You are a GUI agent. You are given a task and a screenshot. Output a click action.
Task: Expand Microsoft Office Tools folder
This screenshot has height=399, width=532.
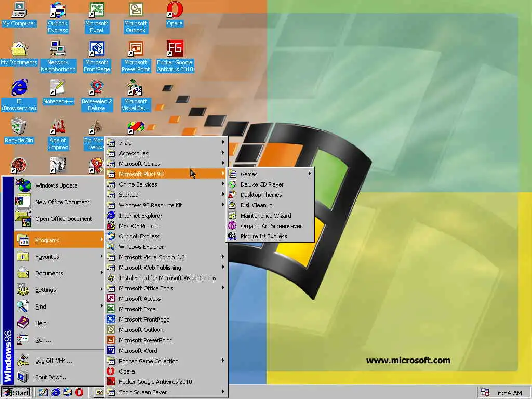coord(166,288)
